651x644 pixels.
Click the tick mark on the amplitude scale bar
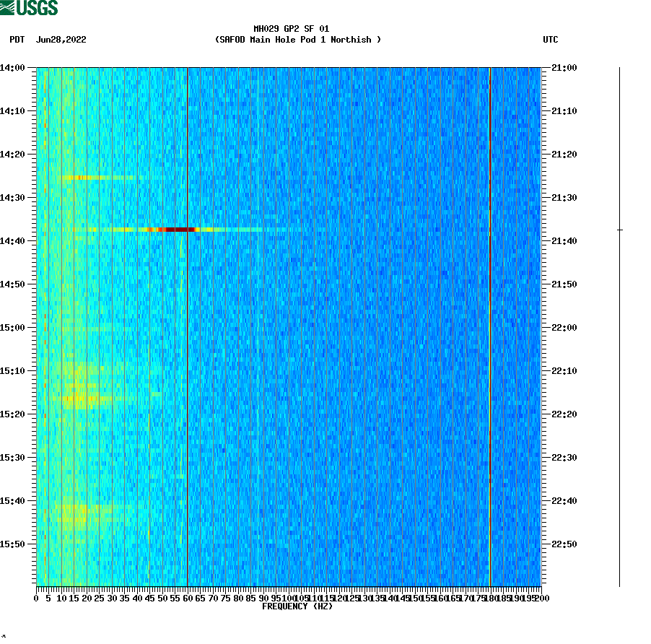(x=619, y=230)
